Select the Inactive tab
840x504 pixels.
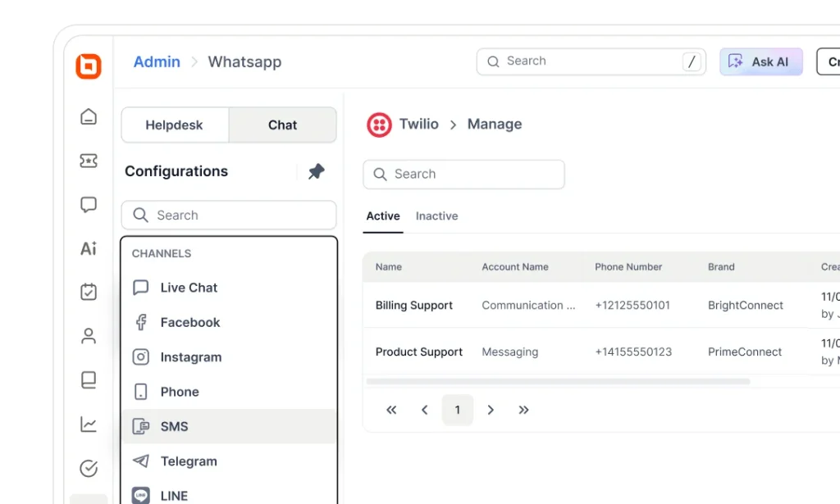(x=436, y=216)
